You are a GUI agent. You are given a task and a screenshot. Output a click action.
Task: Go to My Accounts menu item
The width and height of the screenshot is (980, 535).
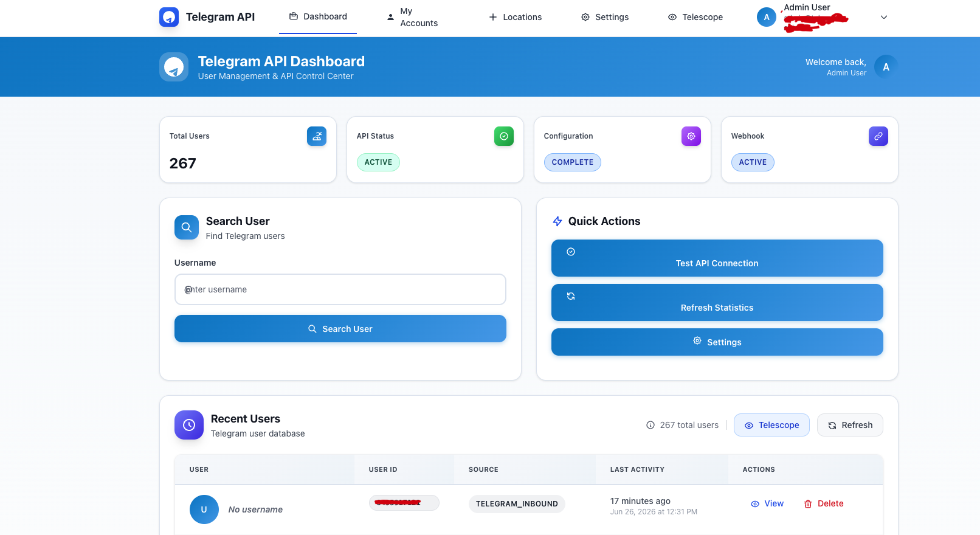coord(413,17)
